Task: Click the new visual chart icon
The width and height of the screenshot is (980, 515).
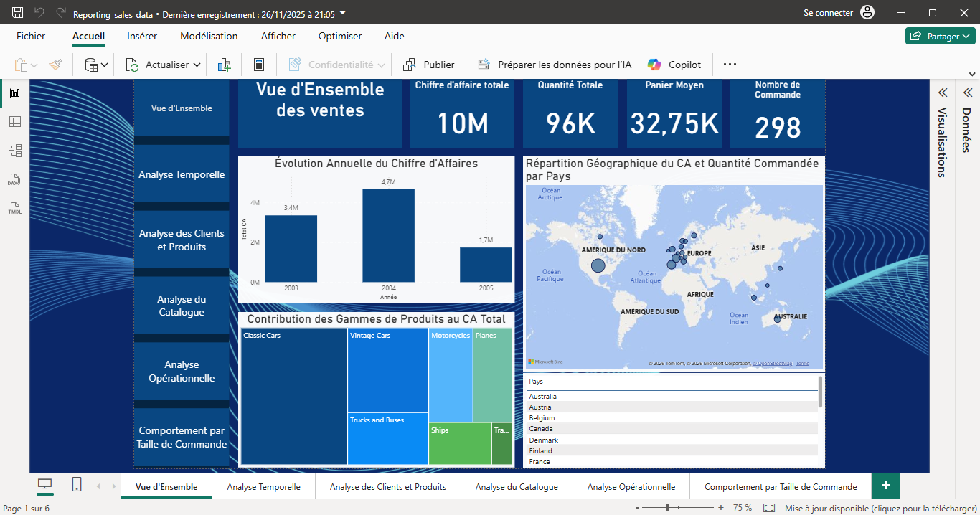Action: [x=224, y=65]
